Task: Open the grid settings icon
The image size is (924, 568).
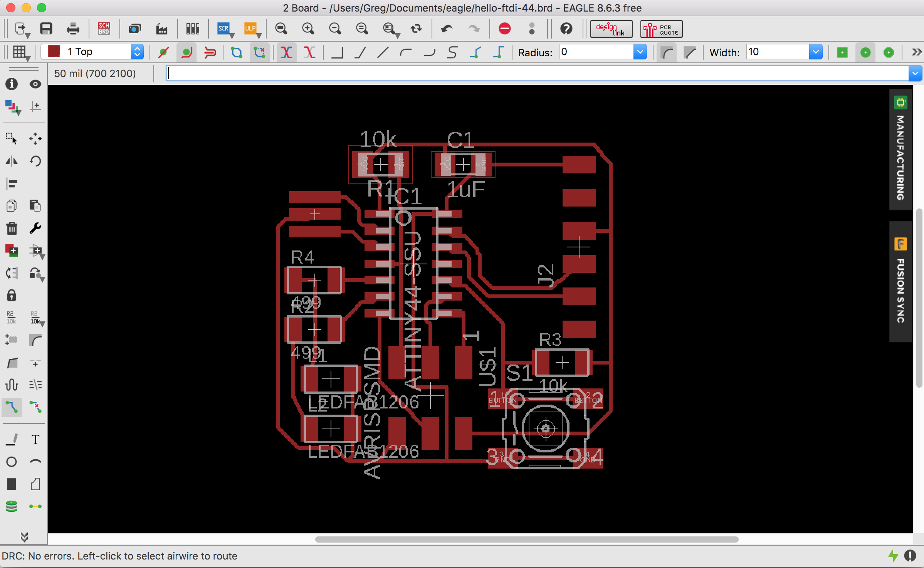Action: (20, 52)
